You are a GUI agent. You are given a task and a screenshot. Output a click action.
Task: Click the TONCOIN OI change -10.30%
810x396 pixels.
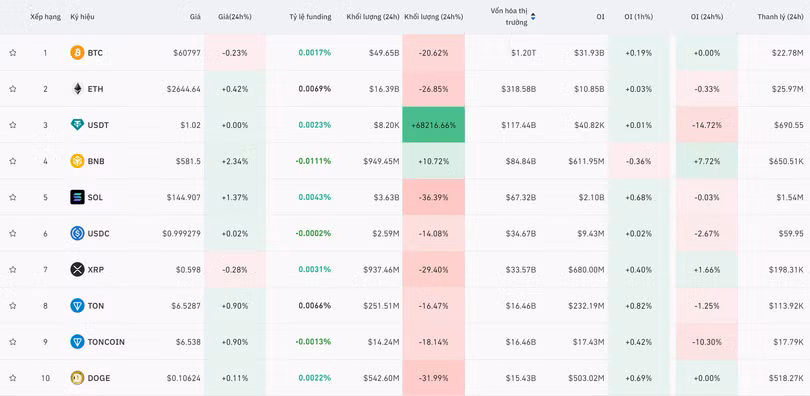click(707, 342)
